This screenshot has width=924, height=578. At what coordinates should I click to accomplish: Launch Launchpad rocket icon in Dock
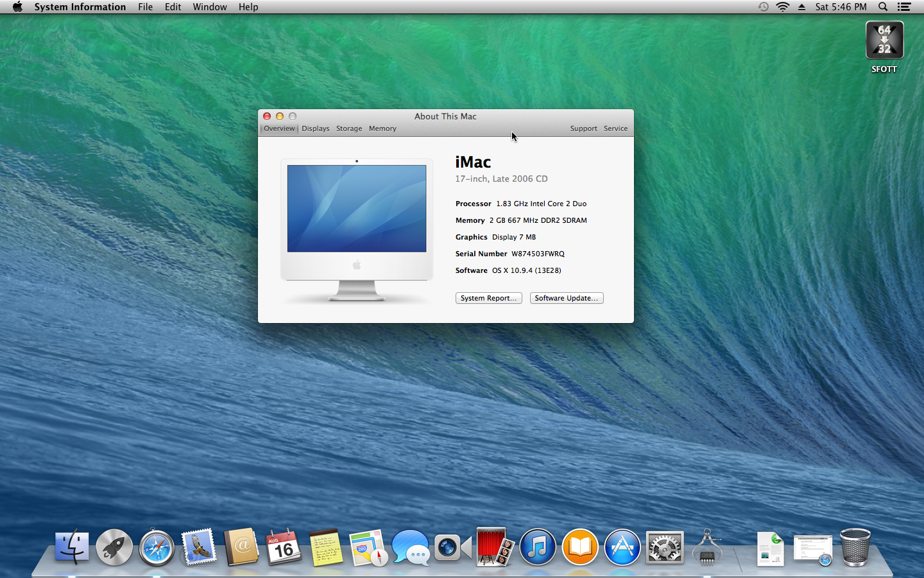click(x=114, y=547)
